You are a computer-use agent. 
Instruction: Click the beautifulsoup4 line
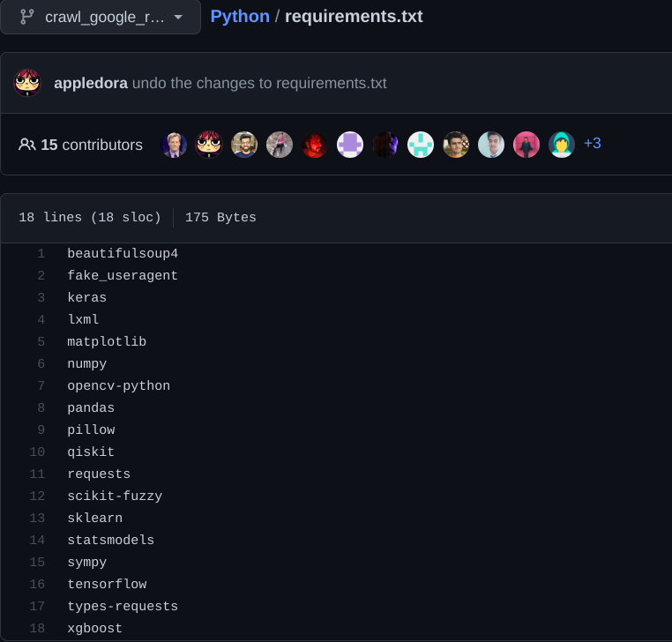pos(123,254)
